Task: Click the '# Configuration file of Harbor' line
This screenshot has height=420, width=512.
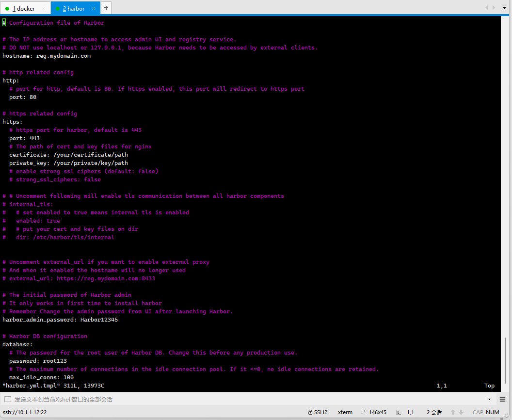Action: point(53,23)
